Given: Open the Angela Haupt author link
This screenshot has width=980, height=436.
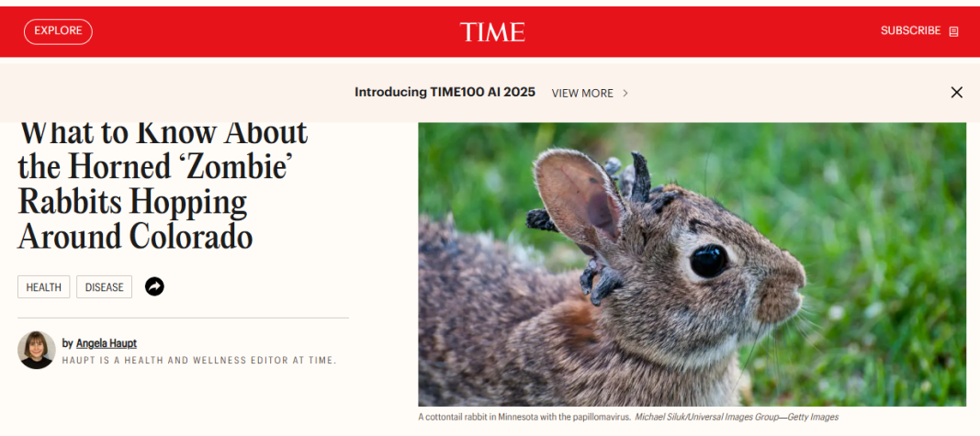Looking at the screenshot, I should click(107, 343).
